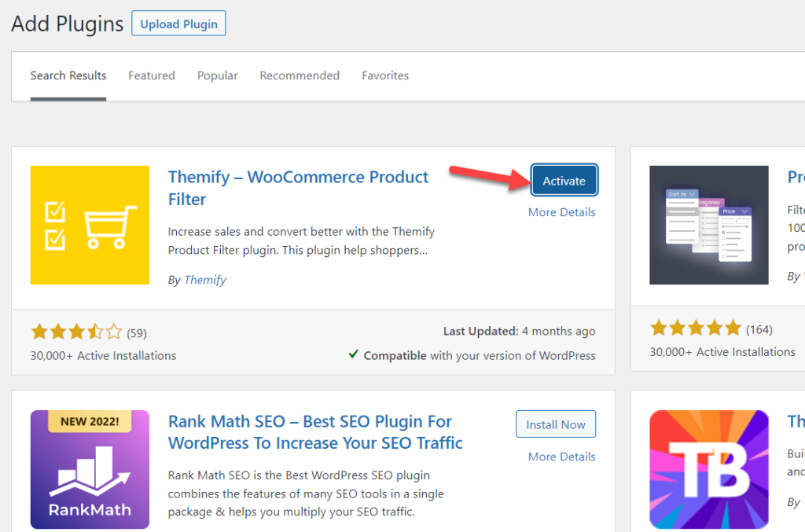Viewport: 805px width, 532px height.
Task: Click the Themify plugin star rating
Action: (x=76, y=332)
